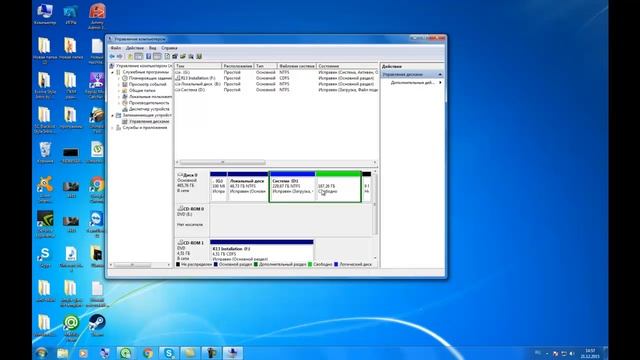Select the green free-space partition block
The image size is (640, 360).
point(338,187)
